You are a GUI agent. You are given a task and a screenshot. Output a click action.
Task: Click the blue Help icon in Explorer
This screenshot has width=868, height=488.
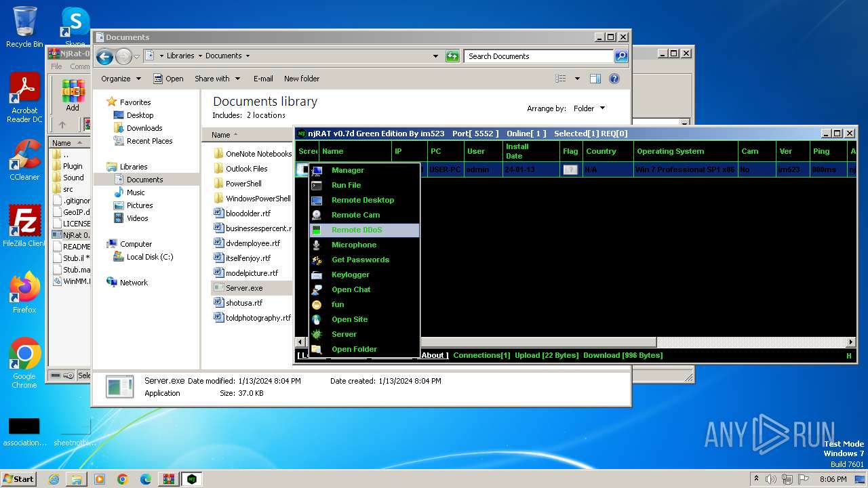tap(614, 79)
